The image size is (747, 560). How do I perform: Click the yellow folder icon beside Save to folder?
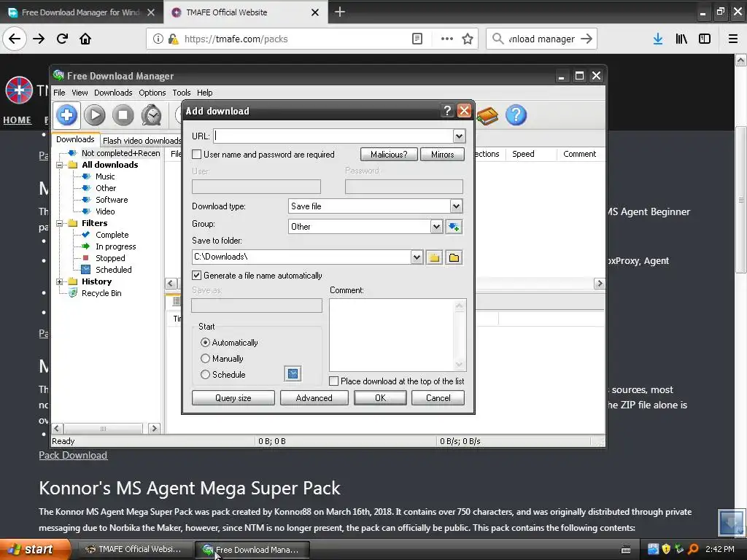click(434, 257)
